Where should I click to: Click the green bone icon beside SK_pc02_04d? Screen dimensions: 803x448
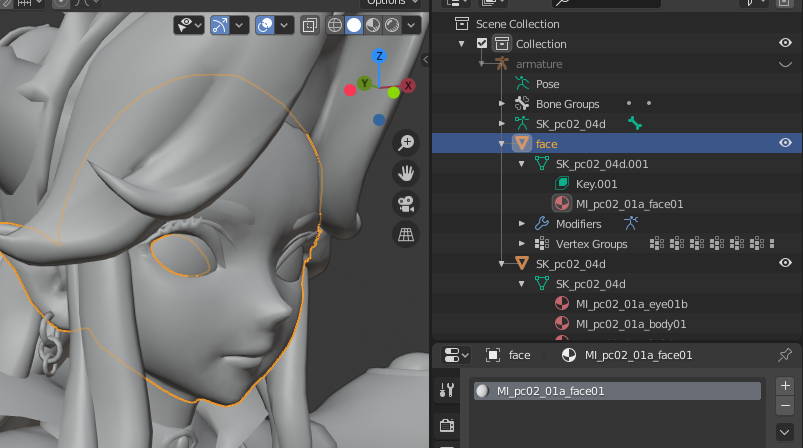(x=635, y=123)
